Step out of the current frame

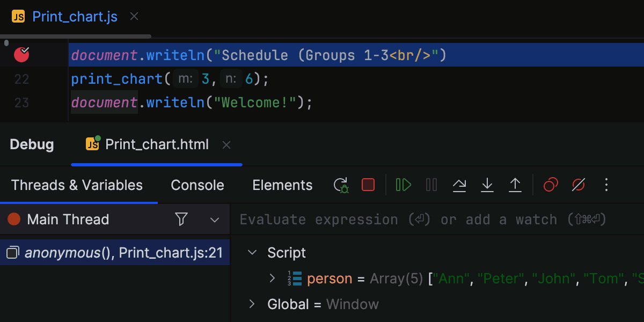click(x=515, y=185)
